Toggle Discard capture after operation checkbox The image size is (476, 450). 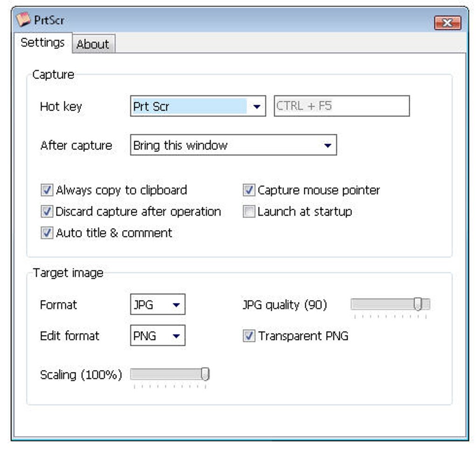click(47, 211)
